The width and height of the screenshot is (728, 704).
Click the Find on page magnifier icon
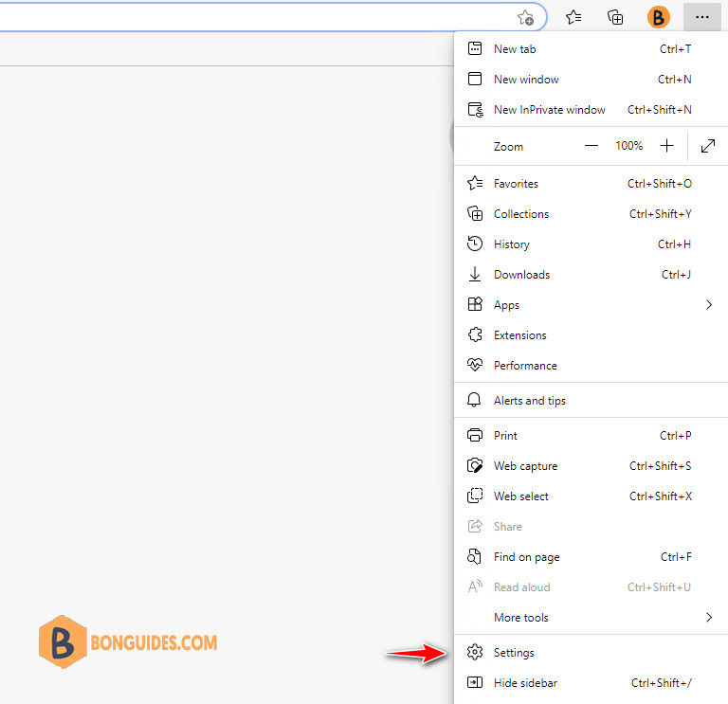click(475, 556)
